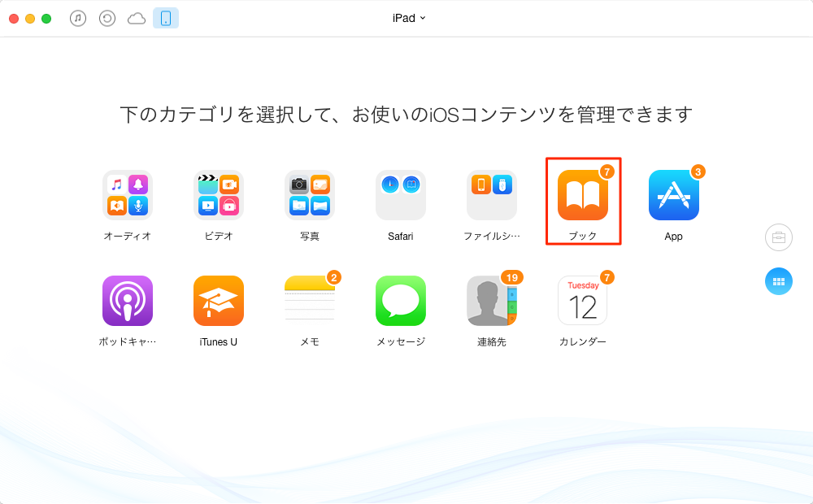Close the window with red button

[x=14, y=19]
